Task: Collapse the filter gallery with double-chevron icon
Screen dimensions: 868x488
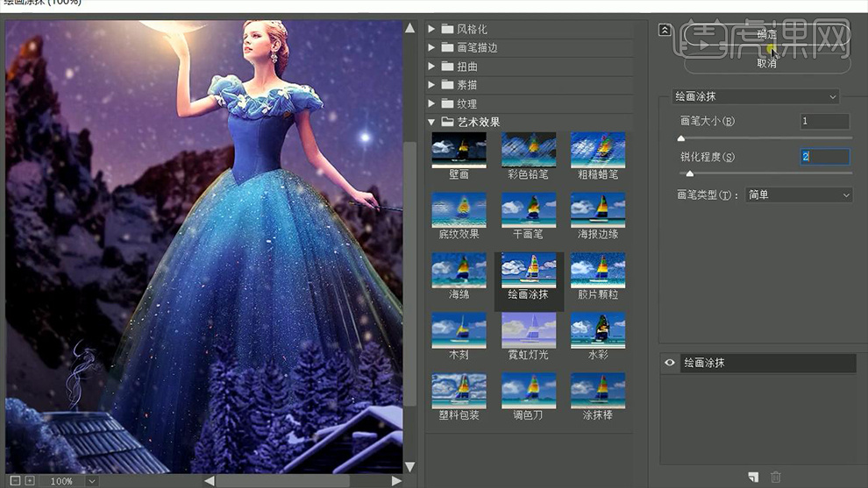Action: pos(665,30)
